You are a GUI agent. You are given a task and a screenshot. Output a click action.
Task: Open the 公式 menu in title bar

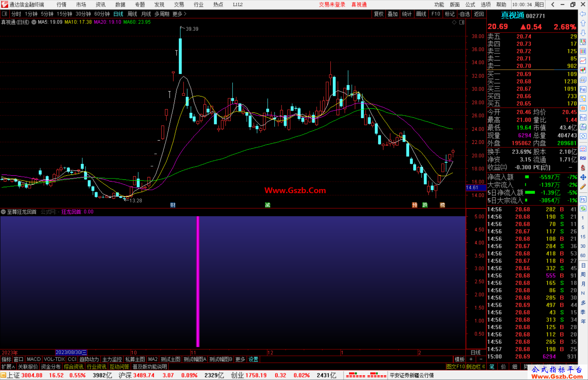[x=470, y=5]
